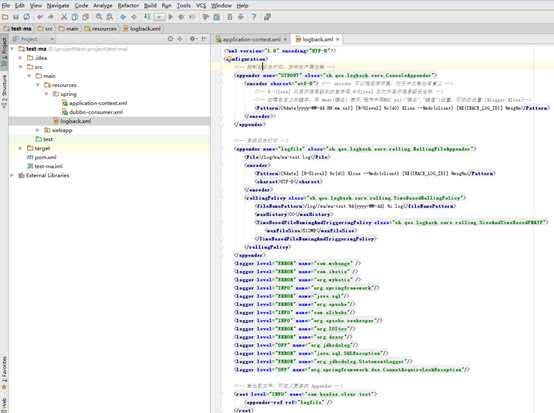Toggle the Project tool window button
Image resolution: width=554 pixels, height=413 pixels.
pos(4,52)
